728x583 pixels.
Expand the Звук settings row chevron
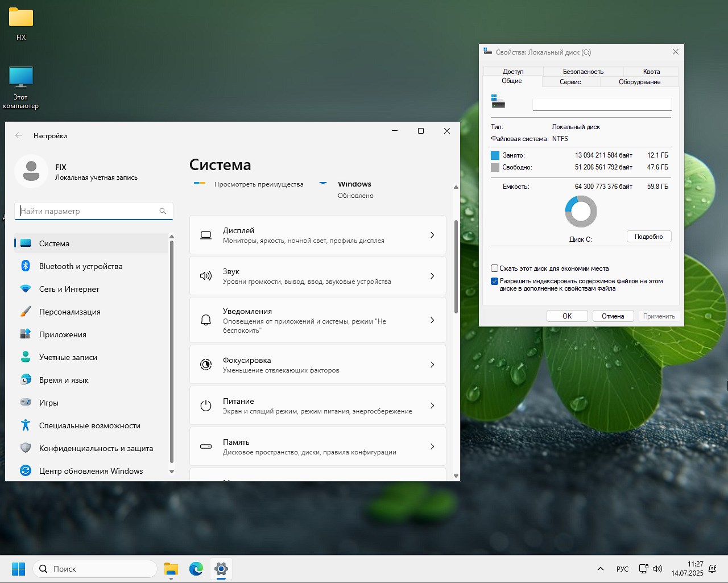432,276
